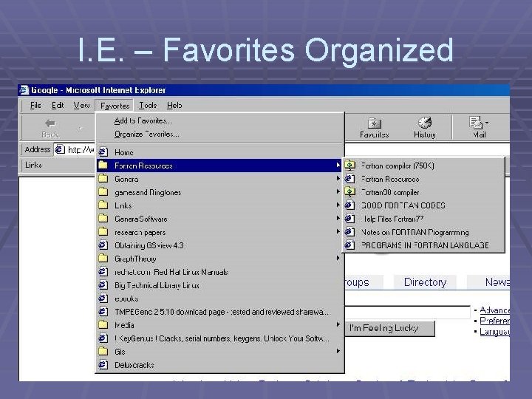Click the research papers folder icon
Image resolution: width=532 pixels, height=399 pixels.
pyautogui.click(x=103, y=232)
